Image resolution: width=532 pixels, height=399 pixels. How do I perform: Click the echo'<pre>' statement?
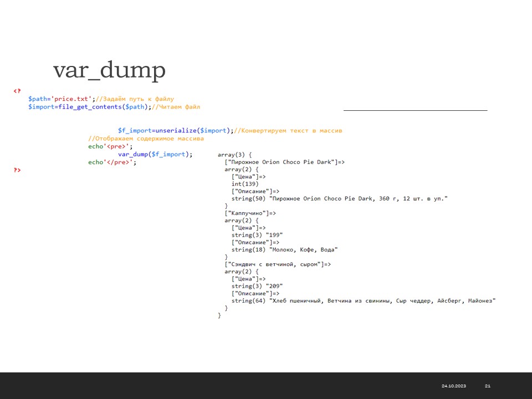(x=110, y=147)
